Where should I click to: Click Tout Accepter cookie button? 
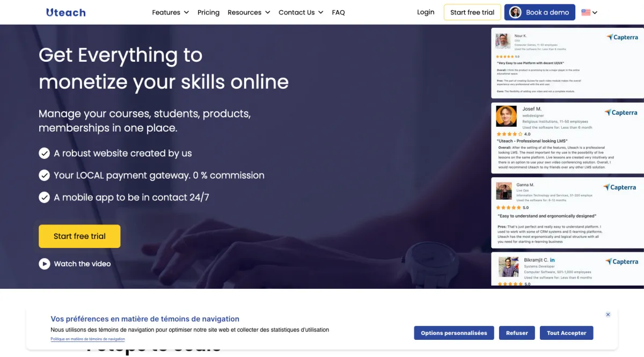pyautogui.click(x=567, y=333)
